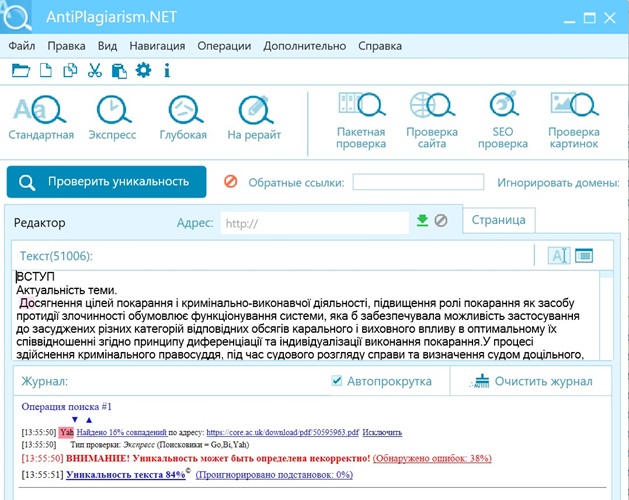Open the Файл menu
Viewport: 629px width, 500px height.
pyautogui.click(x=22, y=46)
